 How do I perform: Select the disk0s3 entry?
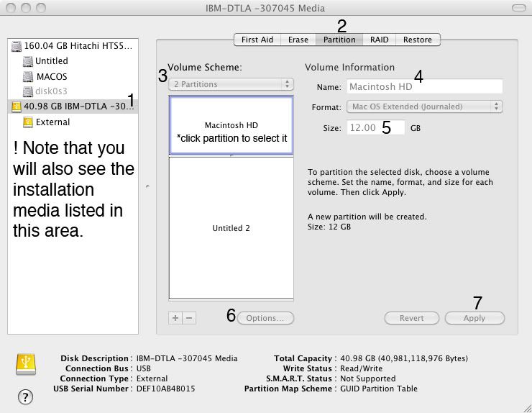coord(73,91)
